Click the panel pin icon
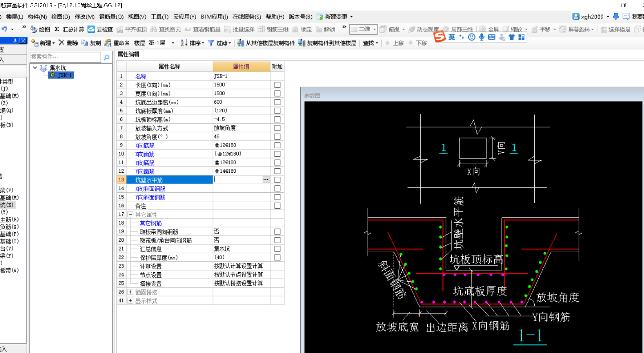Viewport: 644px width, 353px height. click(15, 40)
